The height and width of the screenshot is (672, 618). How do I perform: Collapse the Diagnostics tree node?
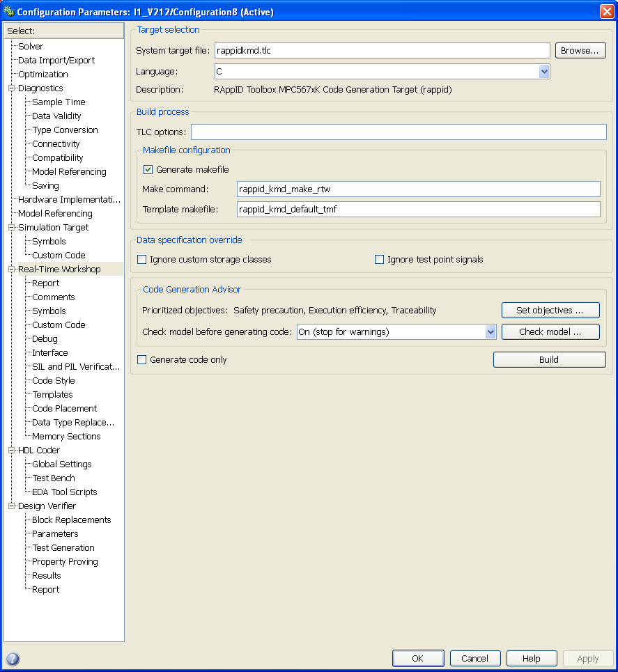click(x=12, y=88)
